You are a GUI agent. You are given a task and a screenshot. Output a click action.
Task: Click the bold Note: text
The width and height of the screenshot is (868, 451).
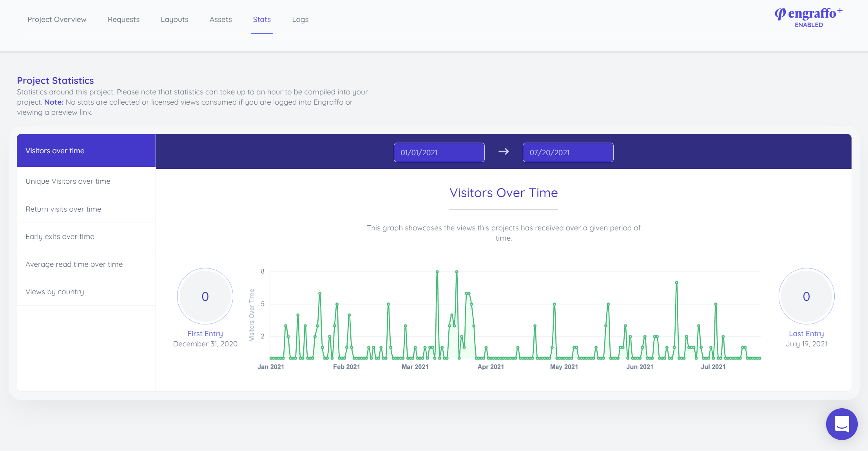pos(54,102)
